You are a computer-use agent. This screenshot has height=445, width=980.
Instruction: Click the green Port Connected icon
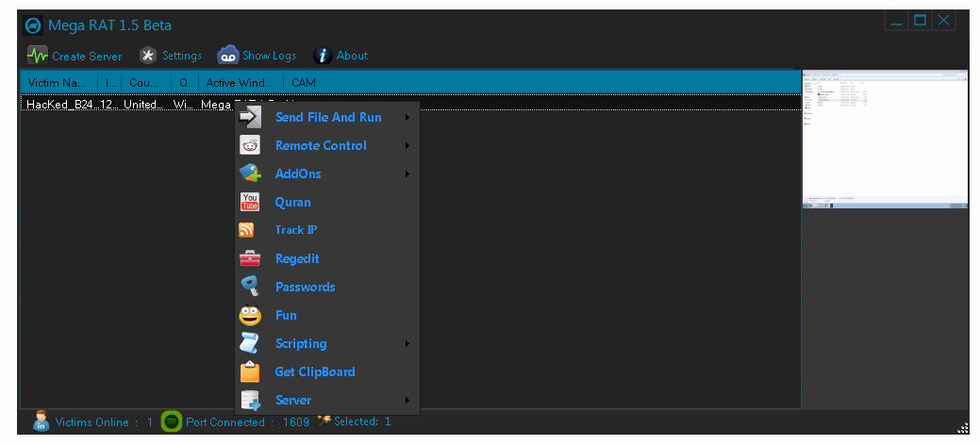171,421
